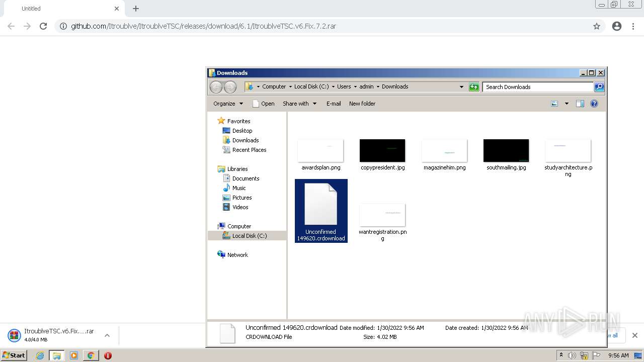
Task: Click the Explorer back button
Action: coord(216,87)
